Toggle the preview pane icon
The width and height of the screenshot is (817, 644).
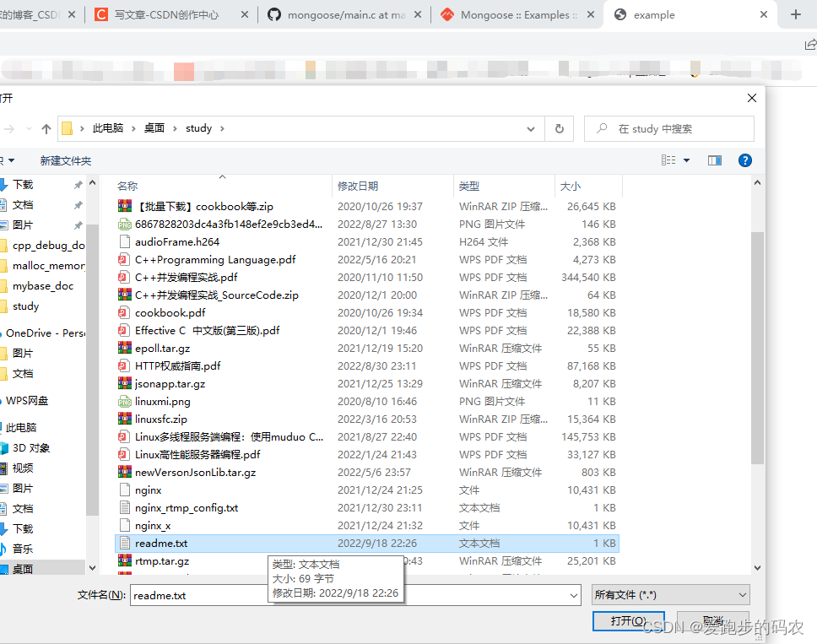715,160
